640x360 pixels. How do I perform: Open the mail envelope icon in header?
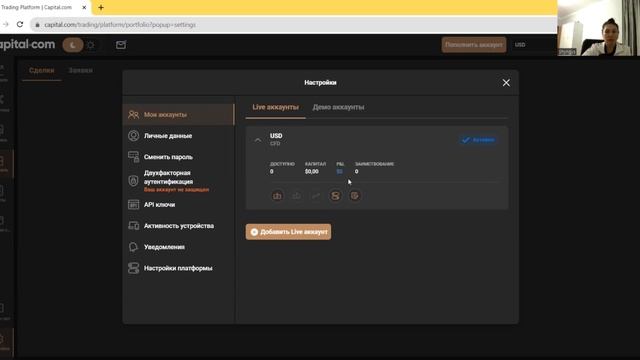121,45
